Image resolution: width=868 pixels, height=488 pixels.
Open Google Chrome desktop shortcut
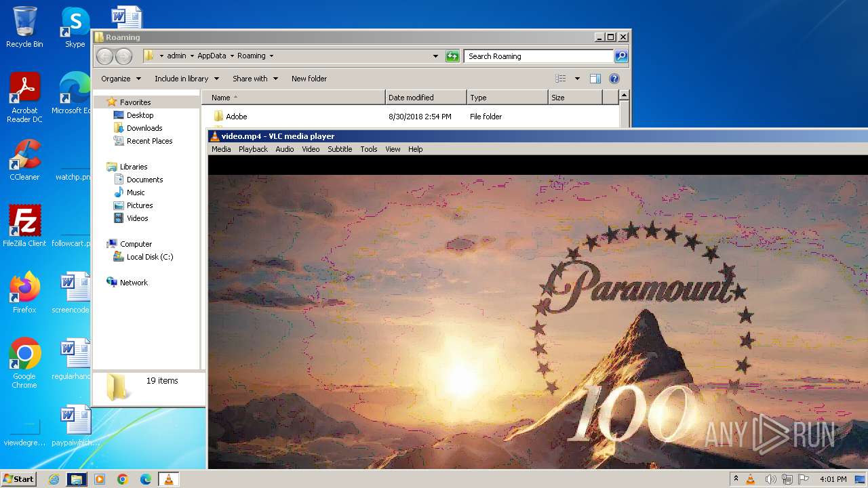pyautogui.click(x=24, y=364)
